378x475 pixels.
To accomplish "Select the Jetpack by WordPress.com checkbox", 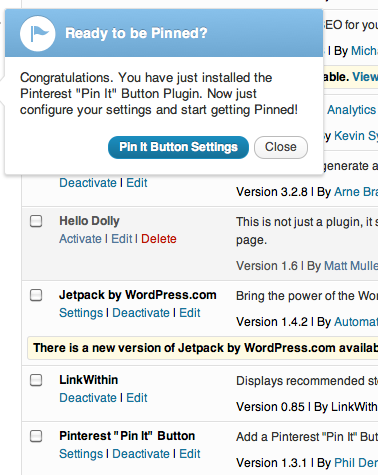I will 36,295.
